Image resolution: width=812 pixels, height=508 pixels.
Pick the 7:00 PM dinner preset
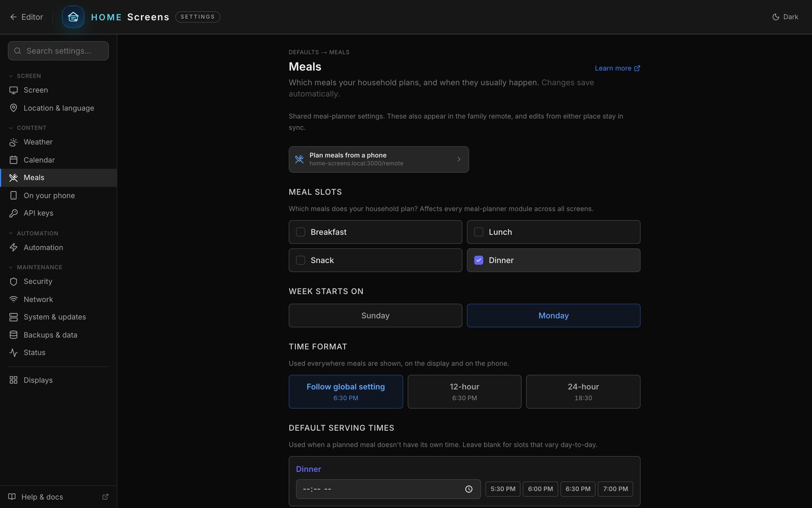click(616, 489)
